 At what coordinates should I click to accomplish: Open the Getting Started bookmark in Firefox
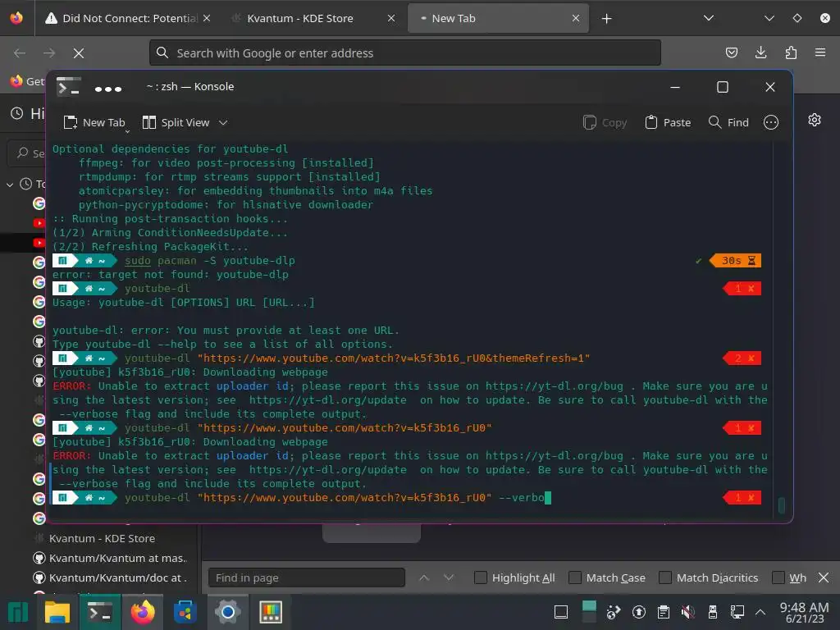(27, 81)
